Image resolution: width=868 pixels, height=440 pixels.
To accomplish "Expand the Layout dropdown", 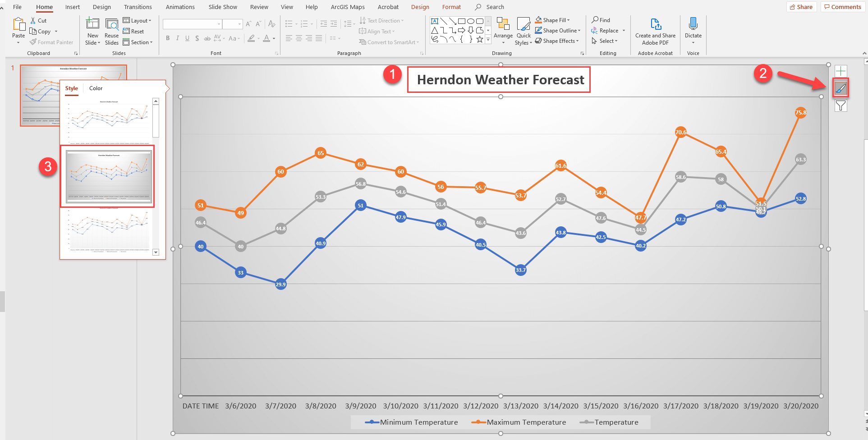I will [x=138, y=21].
